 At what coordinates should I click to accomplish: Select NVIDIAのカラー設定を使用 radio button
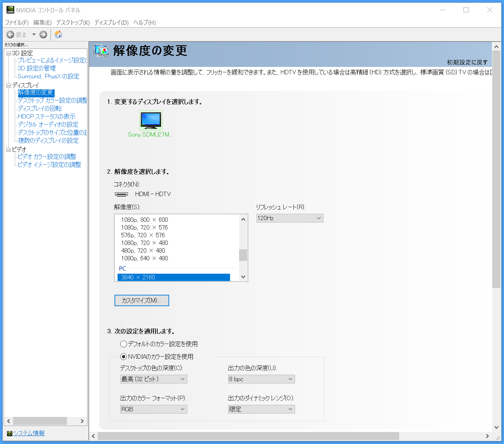[124, 357]
